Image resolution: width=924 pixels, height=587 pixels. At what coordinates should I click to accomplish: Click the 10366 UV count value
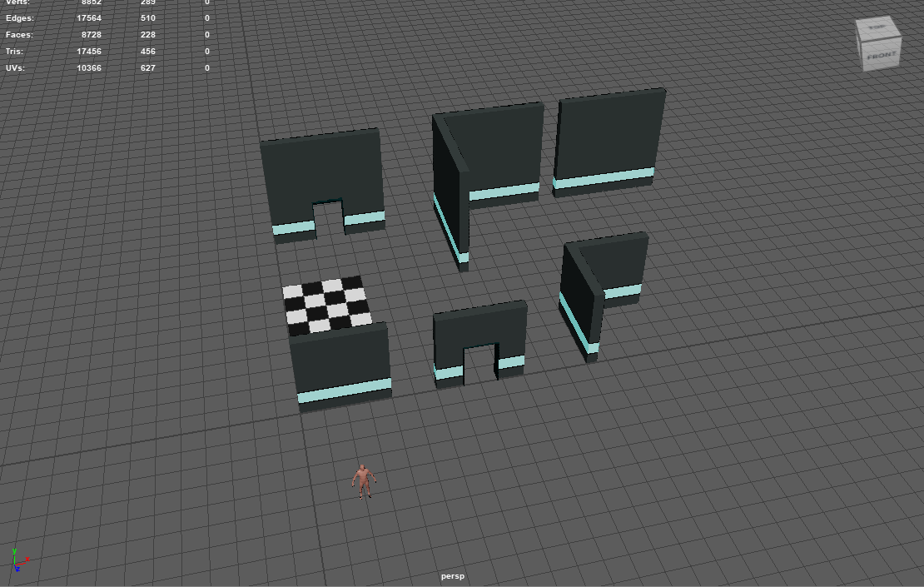(89, 67)
